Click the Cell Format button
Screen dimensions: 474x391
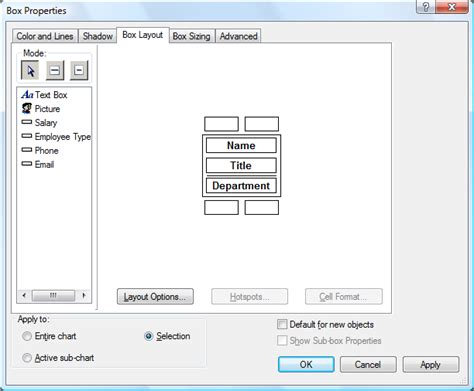click(x=344, y=296)
